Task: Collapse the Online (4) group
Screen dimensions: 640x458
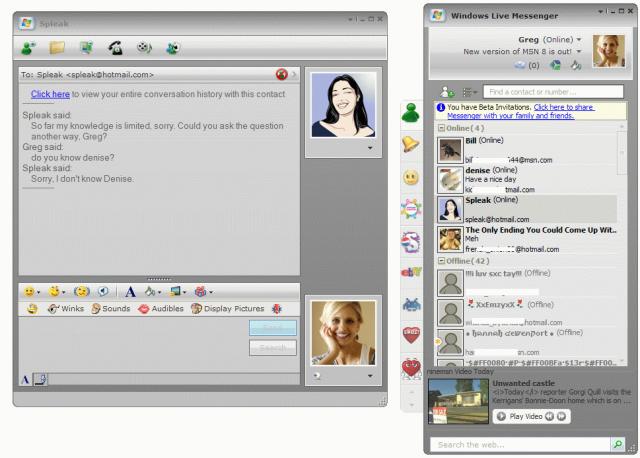Action: (x=441, y=128)
